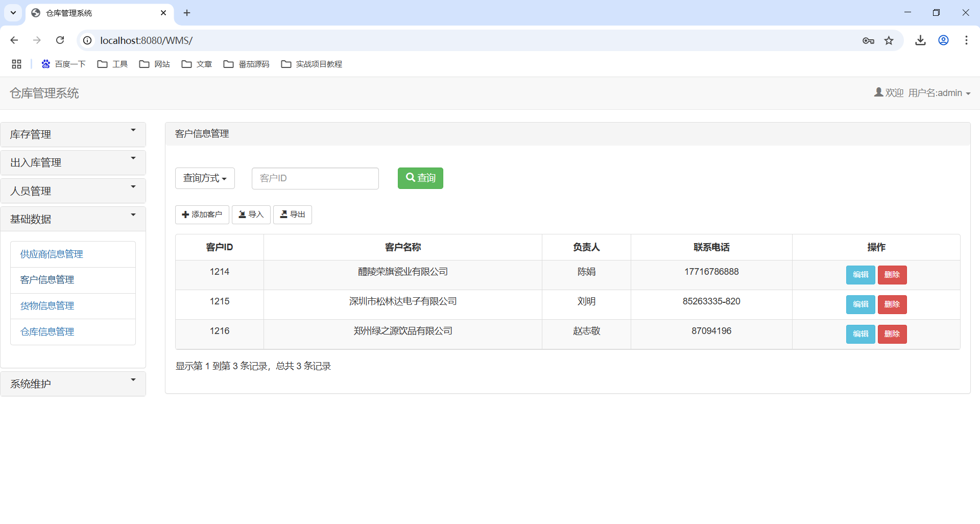Delete customer 1215 with the 删除 button

(892, 304)
